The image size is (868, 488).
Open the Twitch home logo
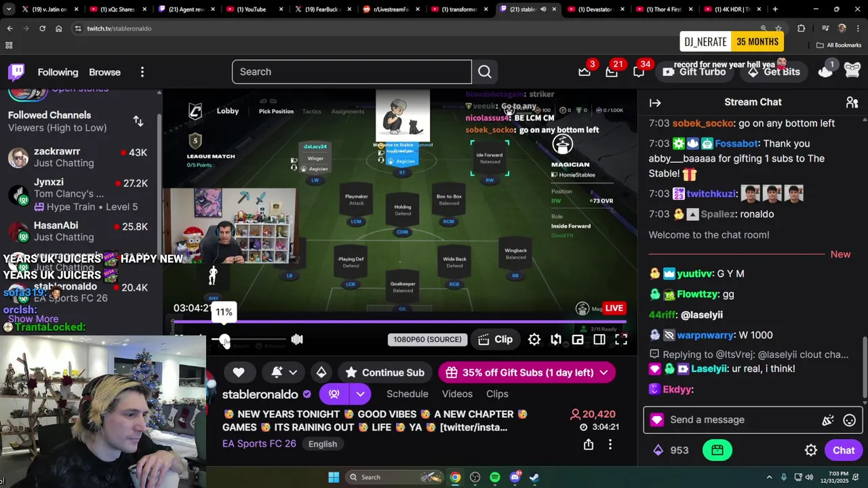[16, 72]
